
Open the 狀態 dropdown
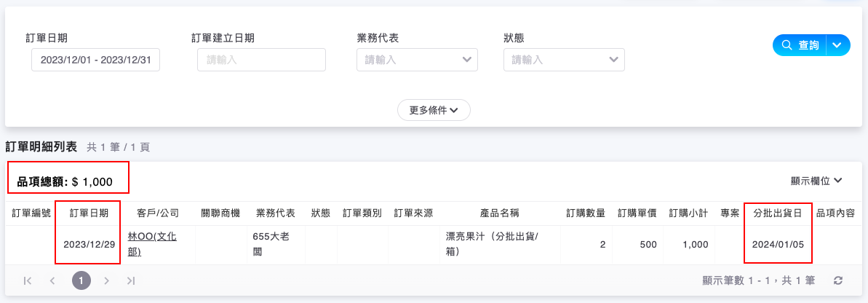(x=564, y=60)
